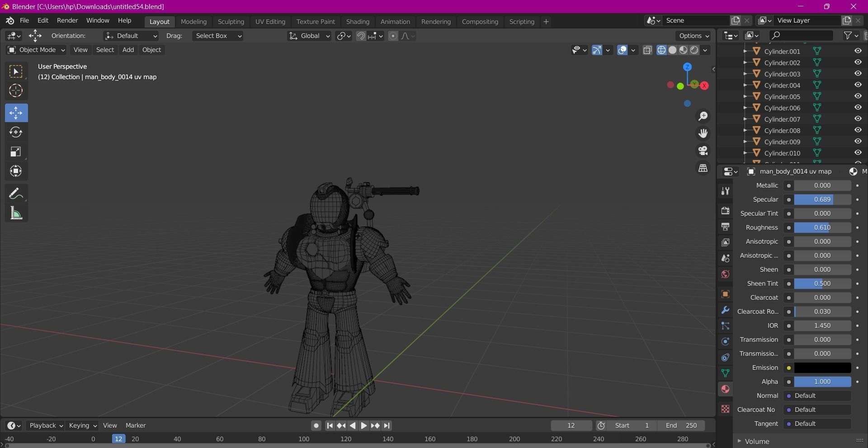
Task: Open the File menu
Action: pyautogui.click(x=24, y=20)
